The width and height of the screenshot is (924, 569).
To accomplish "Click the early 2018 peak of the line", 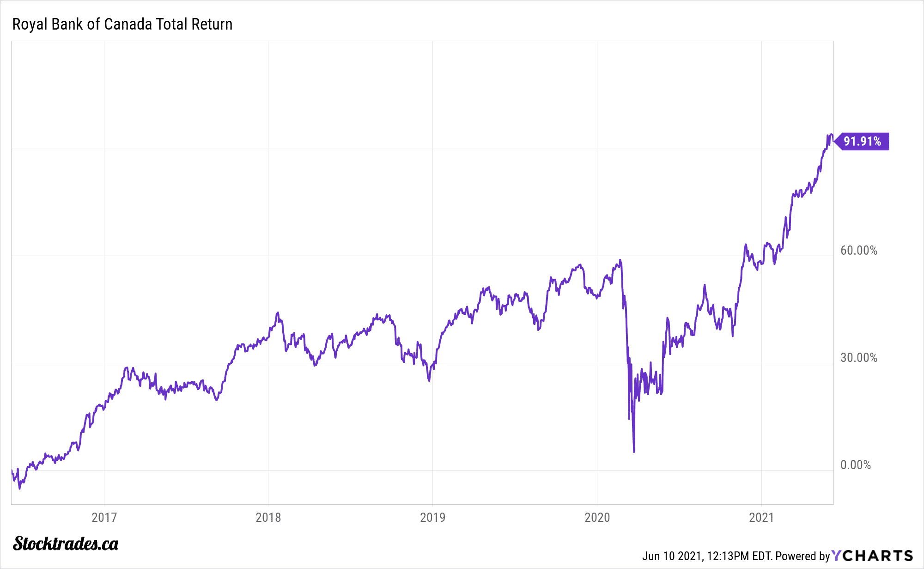I will tap(278, 313).
